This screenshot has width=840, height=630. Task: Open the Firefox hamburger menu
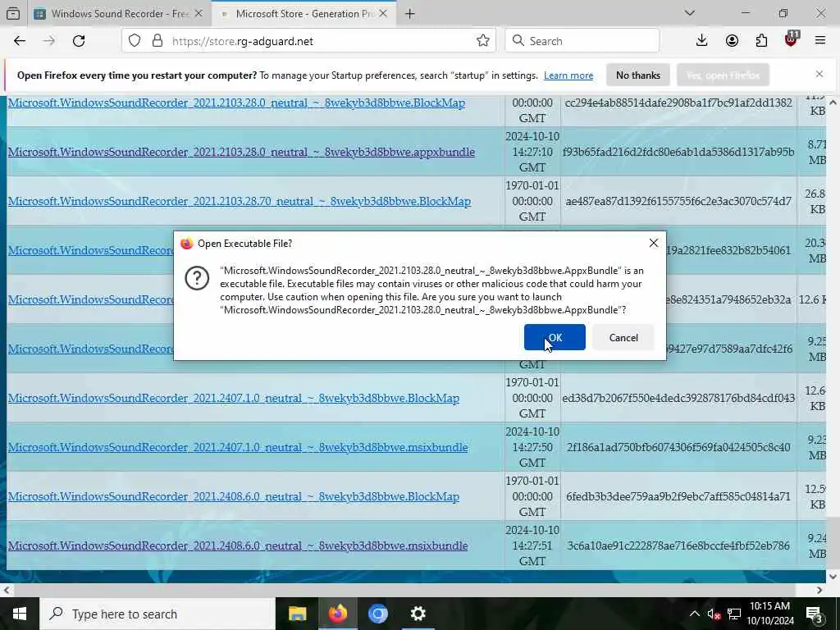(819, 41)
